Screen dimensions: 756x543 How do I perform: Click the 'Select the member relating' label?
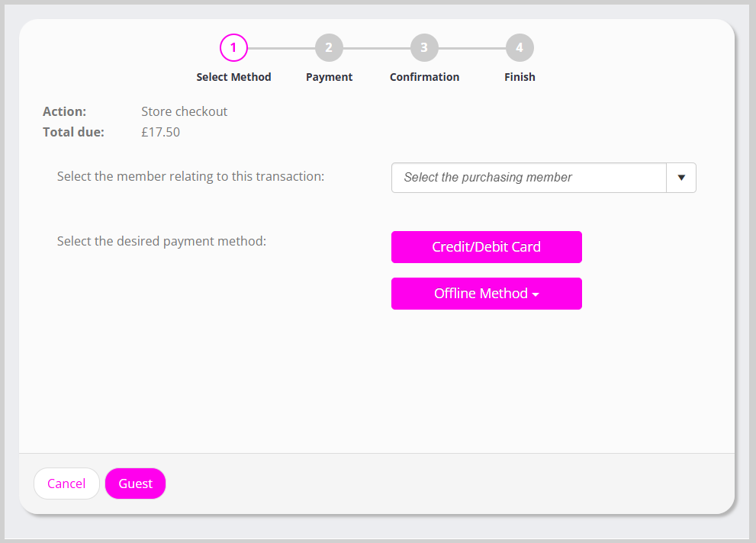[191, 176]
